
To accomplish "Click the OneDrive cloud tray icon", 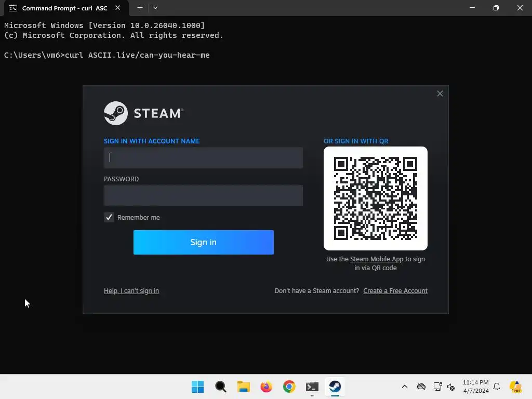I will pyautogui.click(x=421, y=387).
